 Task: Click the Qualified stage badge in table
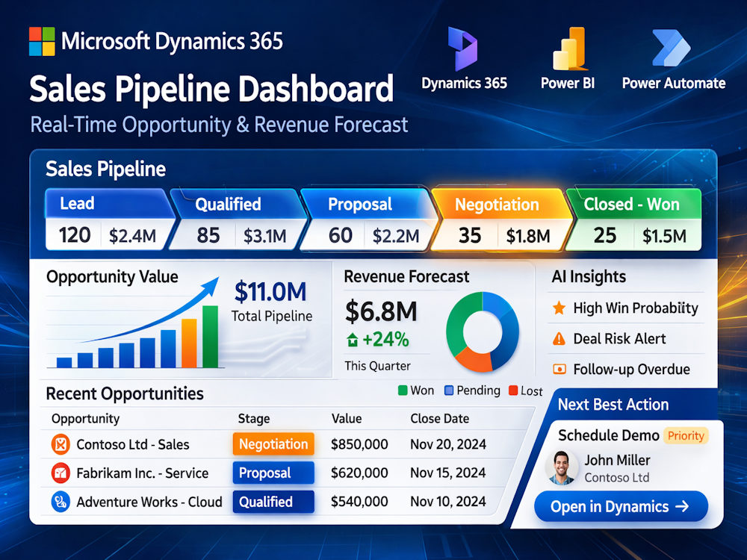click(x=273, y=502)
